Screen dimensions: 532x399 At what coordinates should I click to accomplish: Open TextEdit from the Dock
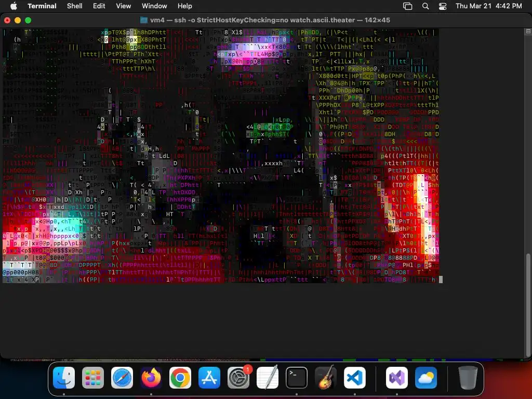268,378
